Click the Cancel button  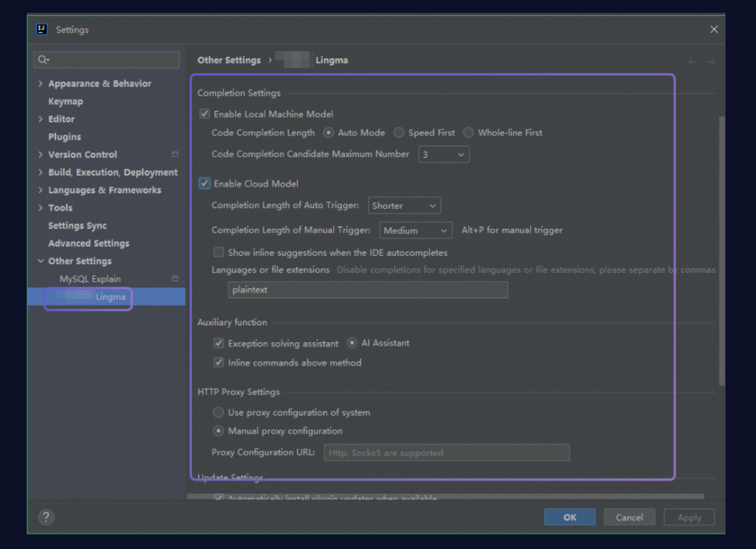(630, 517)
